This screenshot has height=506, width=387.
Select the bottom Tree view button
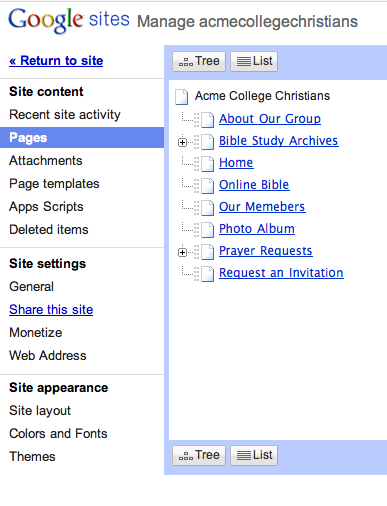(x=199, y=455)
